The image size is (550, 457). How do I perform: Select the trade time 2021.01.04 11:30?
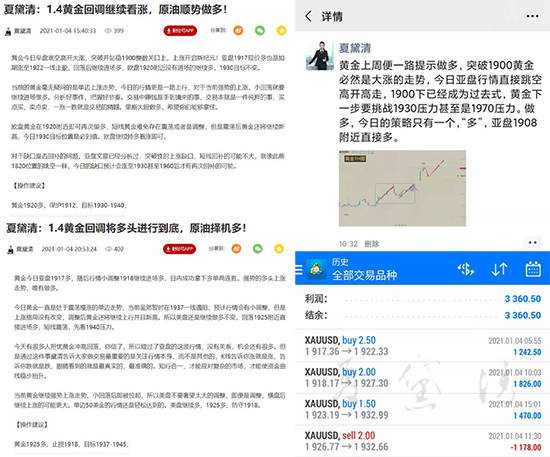click(515, 436)
